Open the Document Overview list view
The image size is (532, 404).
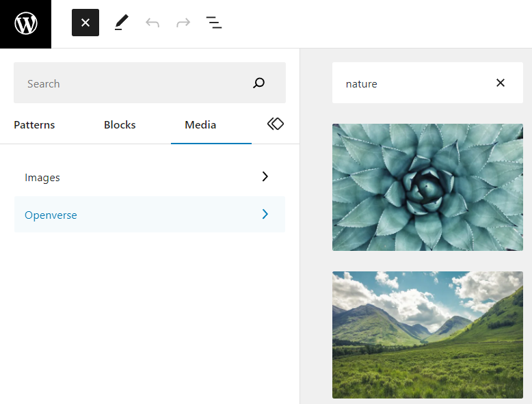pyautogui.click(x=214, y=23)
